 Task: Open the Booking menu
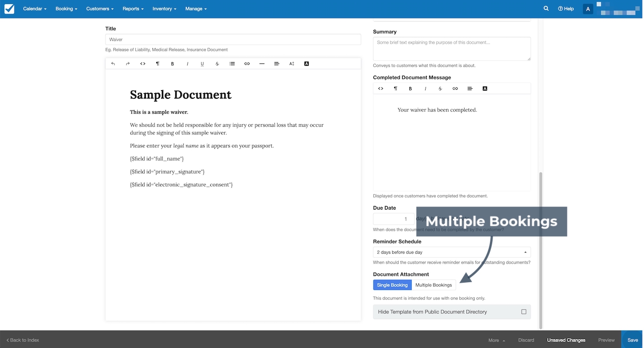coord(66,9)
